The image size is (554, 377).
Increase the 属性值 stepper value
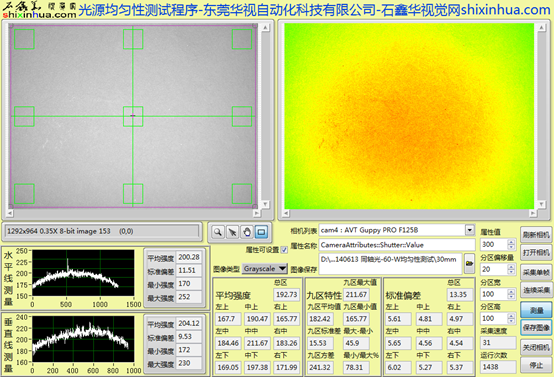(x=511, y=242)
